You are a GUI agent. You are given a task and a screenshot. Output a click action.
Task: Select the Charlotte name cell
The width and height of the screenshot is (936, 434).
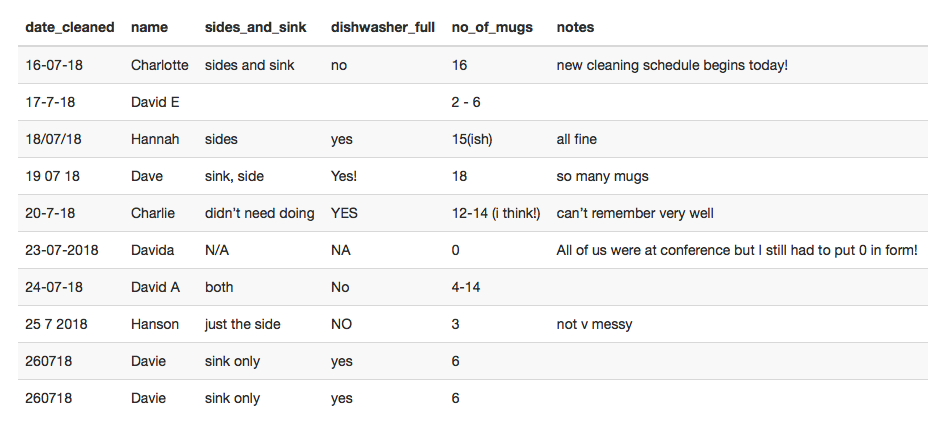(x=159, y=65)
